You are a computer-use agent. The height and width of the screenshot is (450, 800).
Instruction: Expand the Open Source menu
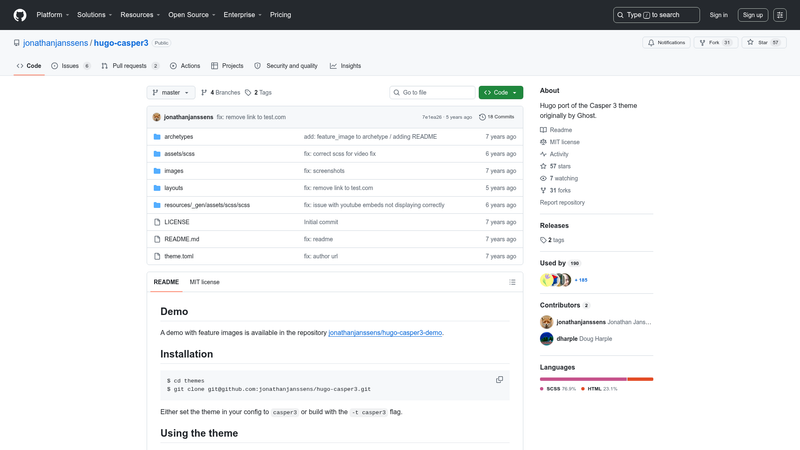point(192,15)
